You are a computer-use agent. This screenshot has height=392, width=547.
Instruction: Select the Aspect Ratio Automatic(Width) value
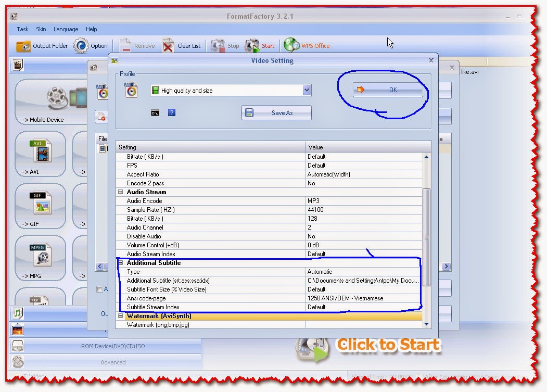coord(363,174)
